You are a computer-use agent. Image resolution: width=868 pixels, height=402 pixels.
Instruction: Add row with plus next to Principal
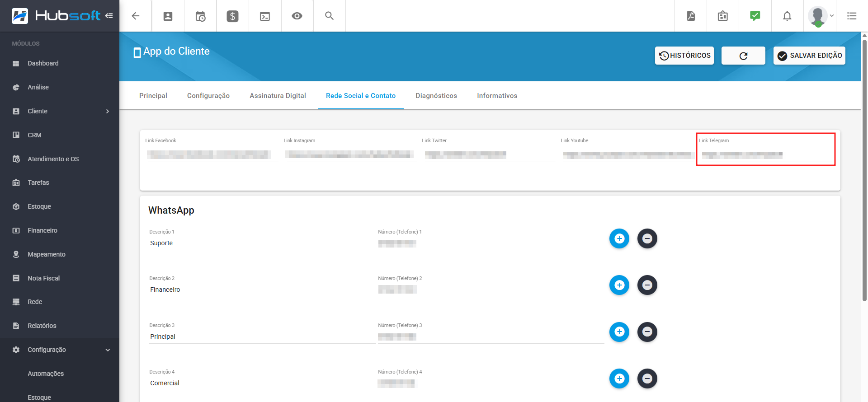point(619,332)
